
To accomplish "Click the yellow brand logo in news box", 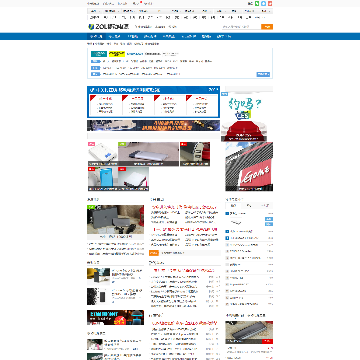I will pyautogui.click(x=117, y=54).
